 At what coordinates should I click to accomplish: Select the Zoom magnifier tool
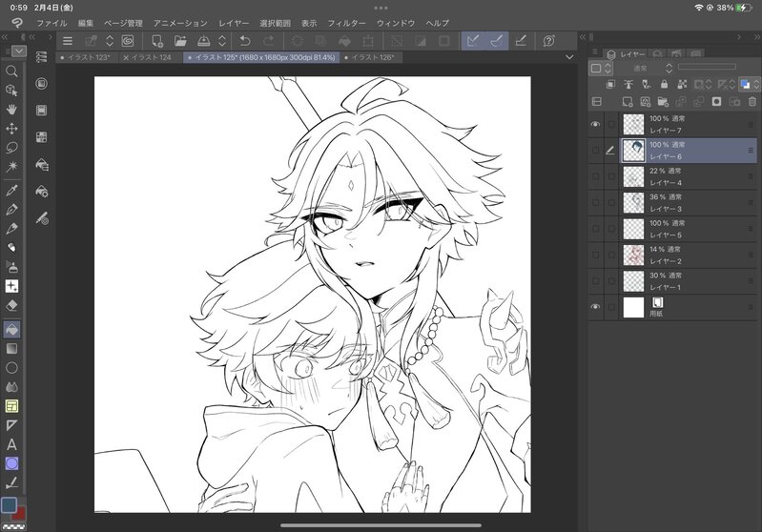[11, 72]
